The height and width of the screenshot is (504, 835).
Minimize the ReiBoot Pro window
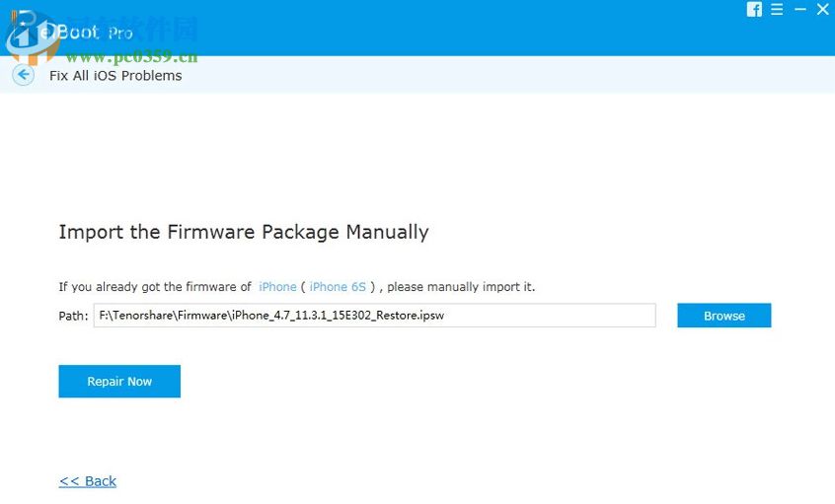coord(799,9)
